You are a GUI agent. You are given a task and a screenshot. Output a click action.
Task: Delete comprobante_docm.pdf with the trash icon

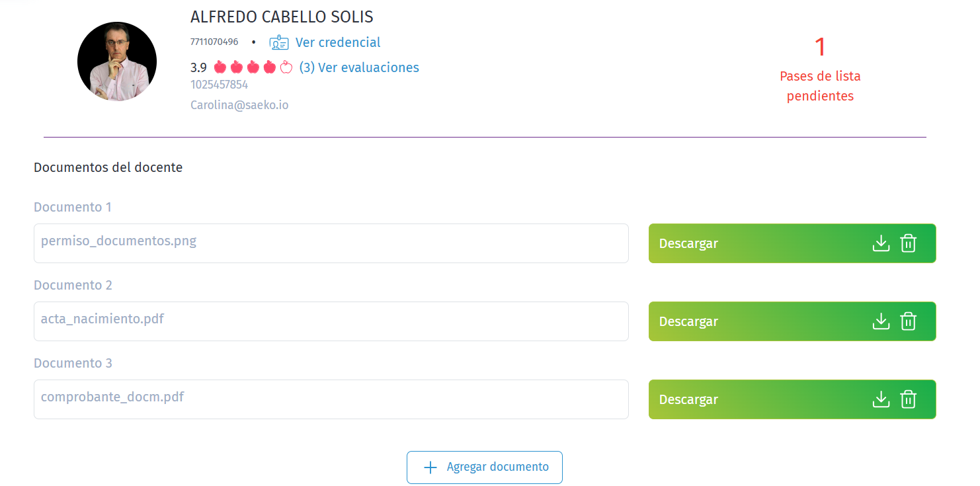pos(909,399)
